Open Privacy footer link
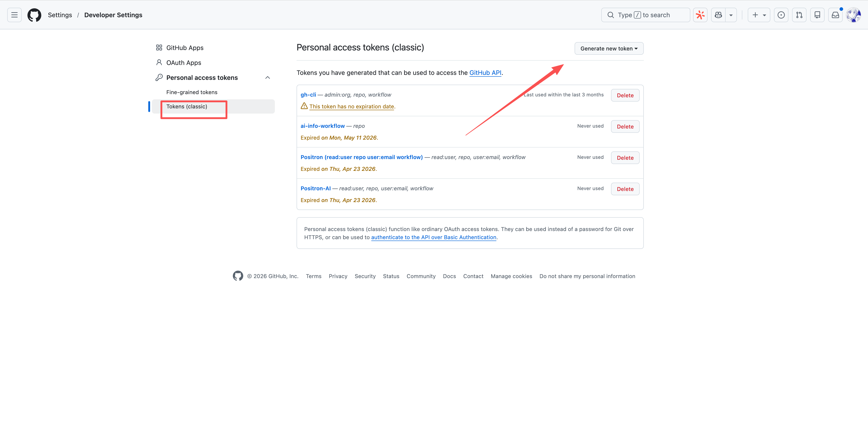Image resolution: width=868 pixels, height=434 pixels. (x=338, y=276)
